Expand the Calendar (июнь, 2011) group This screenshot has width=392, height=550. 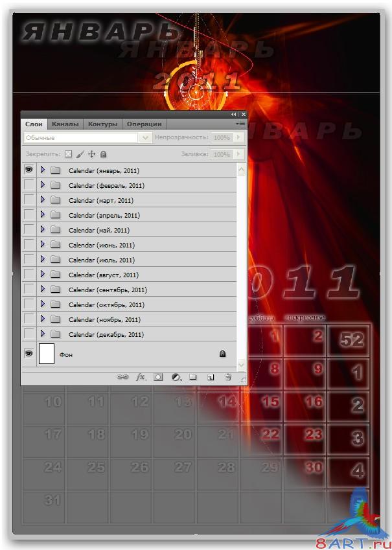tap(43, 245)
